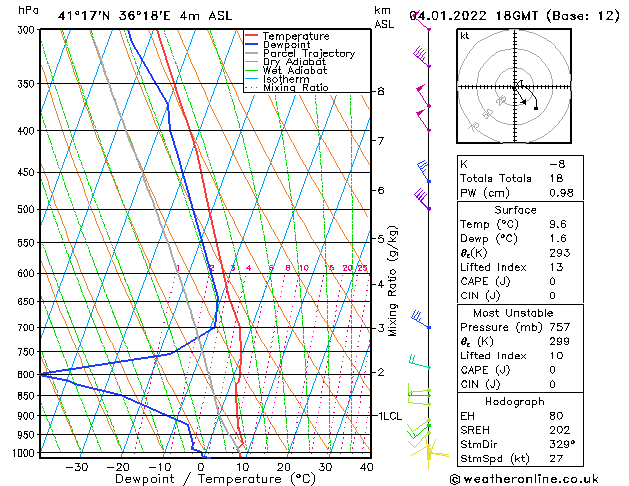Screen dimensions: 629x486
Task: Click the yellow surface wind barb
Action: click(x=429, y=454)
